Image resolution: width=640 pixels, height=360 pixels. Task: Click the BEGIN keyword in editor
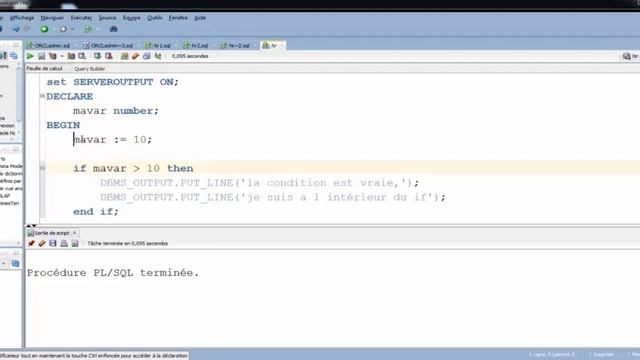(x=63, y=125)
